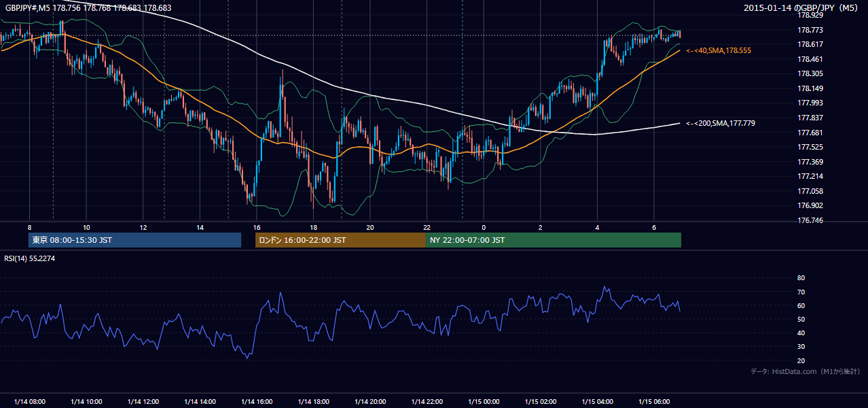Click hour tick 0 under price chart
Image resolution: width=868 pixels, height=408 pixels.
(484, 227)
